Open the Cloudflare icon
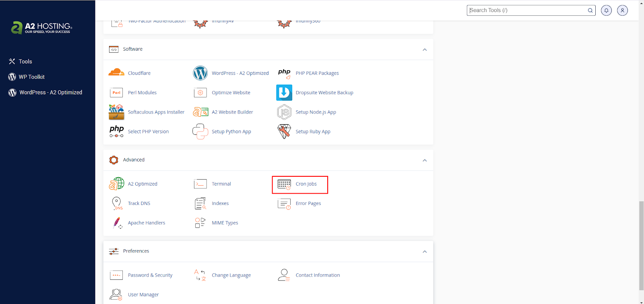 (116, 72)
